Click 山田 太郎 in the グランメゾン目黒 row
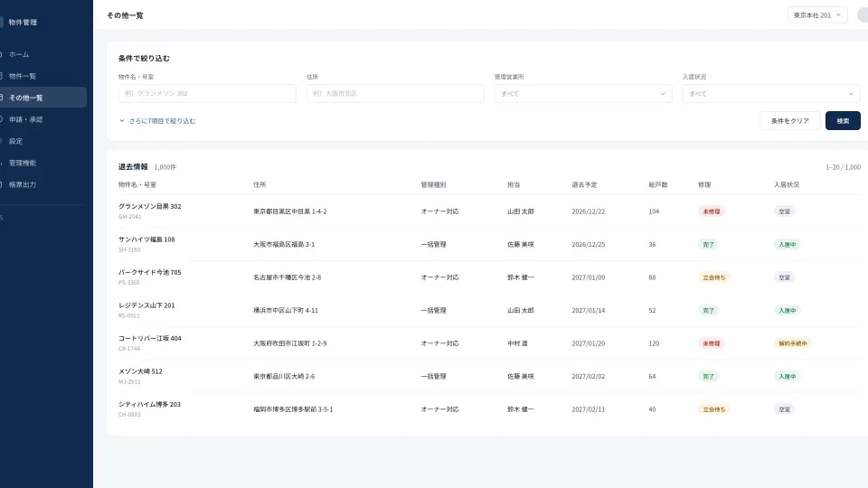868x488 pixels. coord(521,211)
